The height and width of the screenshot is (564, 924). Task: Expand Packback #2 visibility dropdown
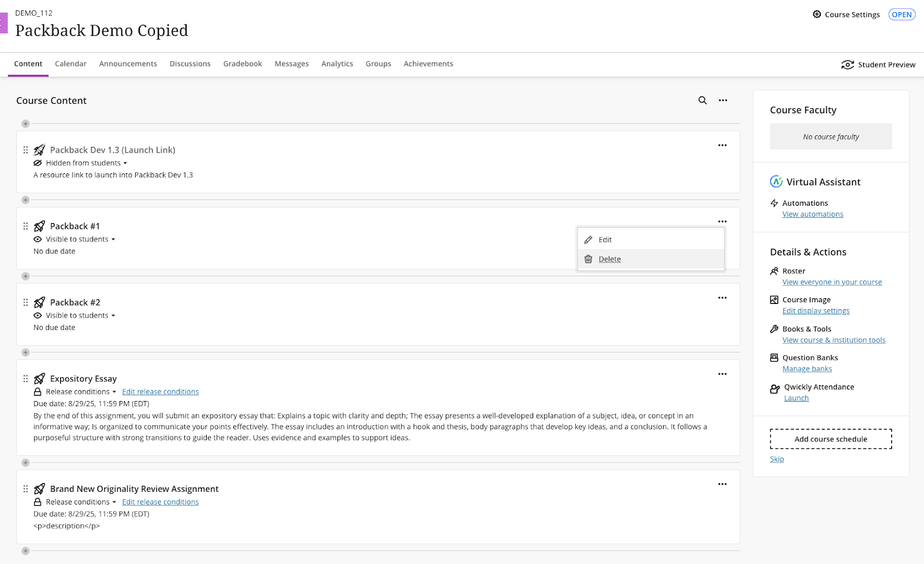pyautogui.click(x=80, y=316)
